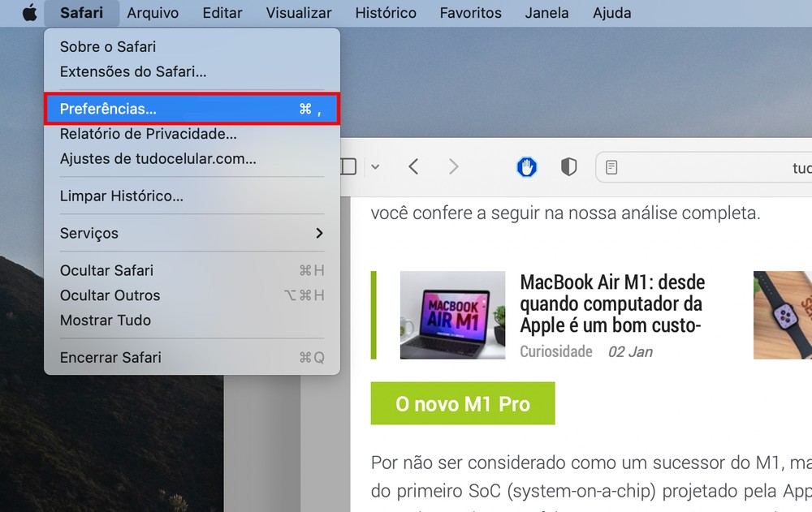Open the smartwatch article thumbnail
The height and width of the screenshot is (512, 812).
[x=783, y=315]
